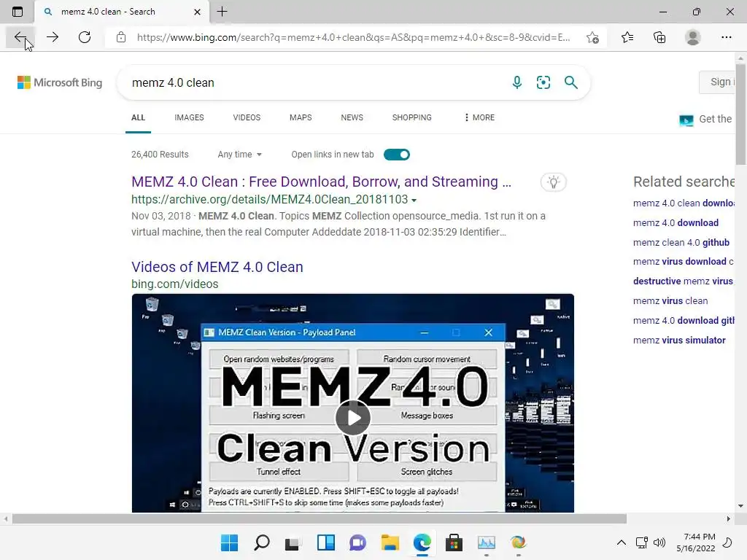Add this page to favorites star
The image size is (747, 560).
(592, 37)
